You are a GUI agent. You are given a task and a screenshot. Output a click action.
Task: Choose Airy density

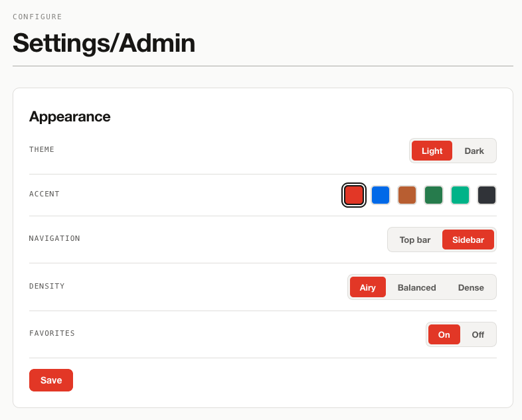(367, 287)
